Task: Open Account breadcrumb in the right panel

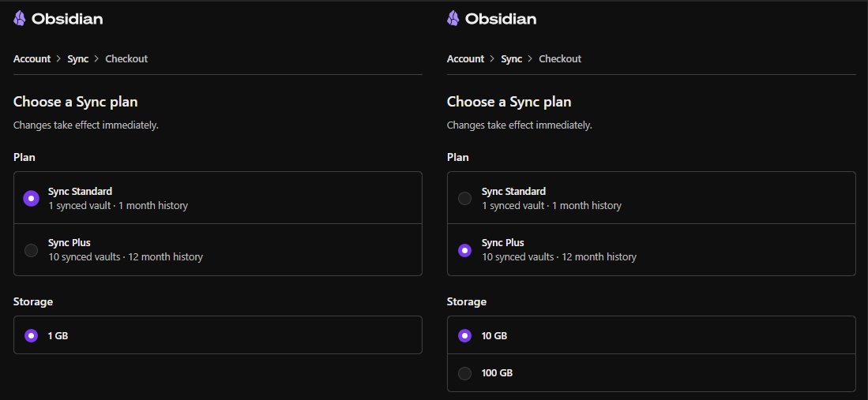Action: pyautogui.click(x=465, y=59)
